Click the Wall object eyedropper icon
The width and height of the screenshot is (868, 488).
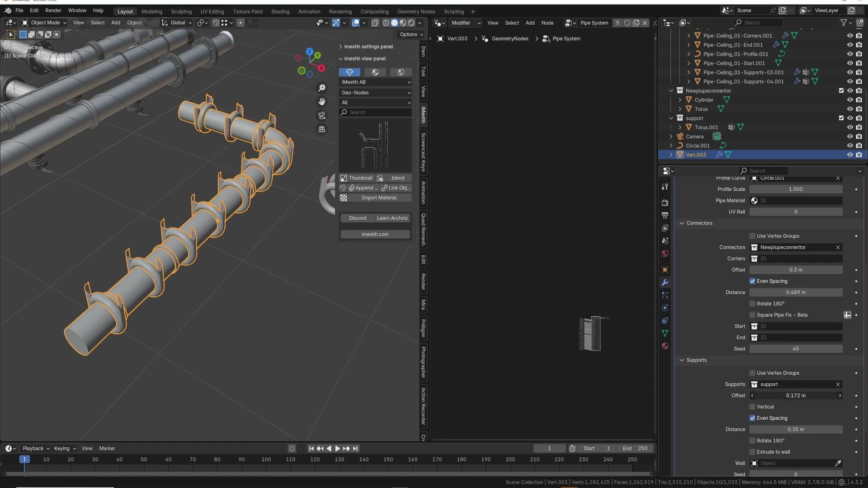click(x=838, y=463)
